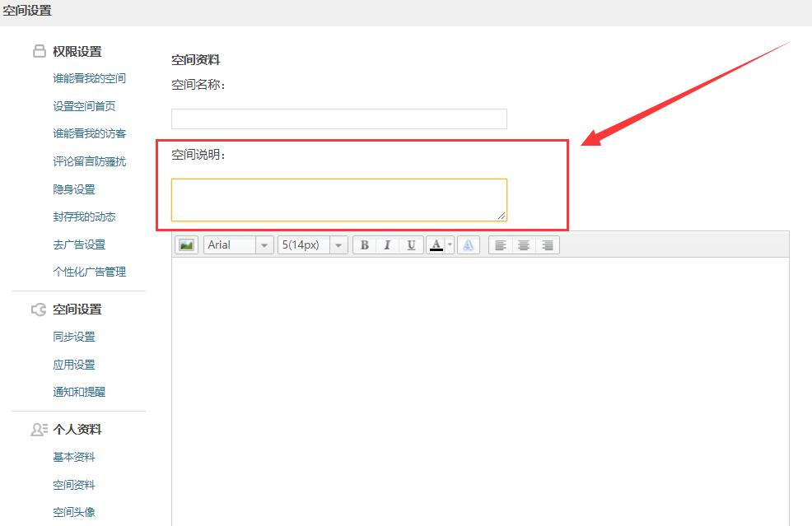Viewport: 812px width, 526px height.
Task: Open 去广告设置 page
Action: click(x=79, y=244)
